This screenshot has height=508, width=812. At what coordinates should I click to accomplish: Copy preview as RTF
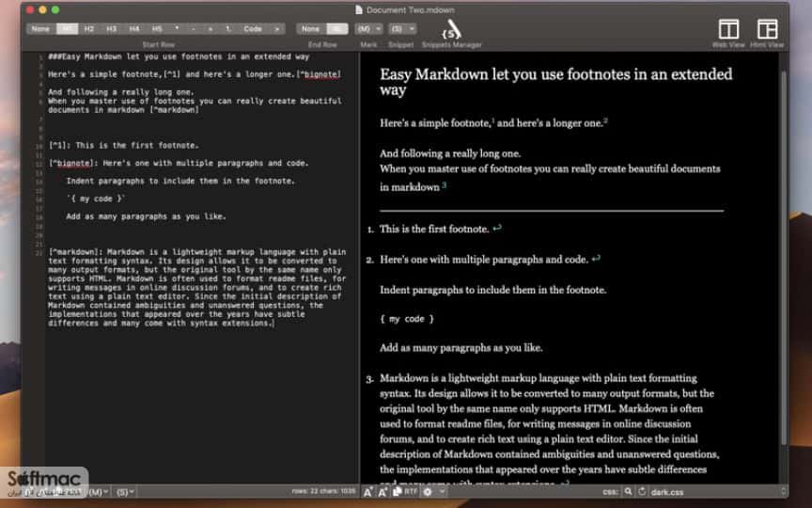(405, 491)
